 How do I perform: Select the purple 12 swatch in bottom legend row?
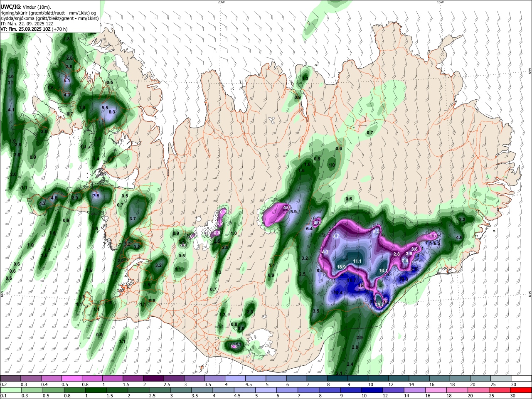click(393, 390)
